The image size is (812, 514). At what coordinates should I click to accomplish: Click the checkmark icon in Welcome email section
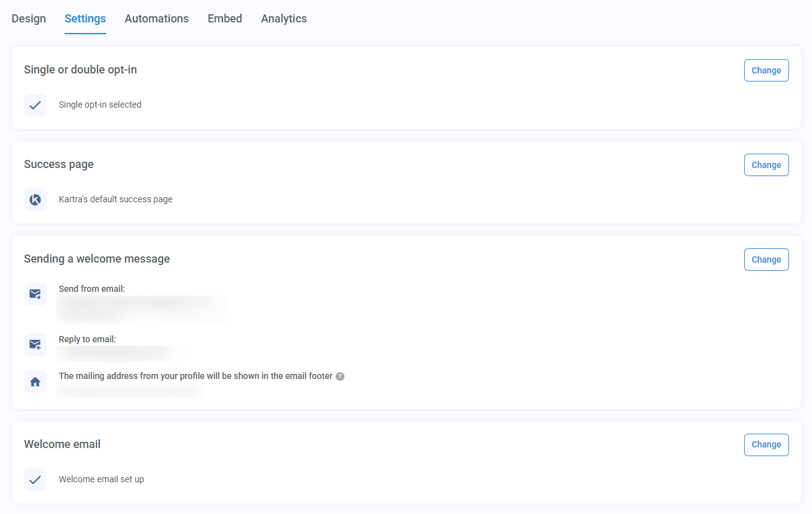[x=35, y=479]
